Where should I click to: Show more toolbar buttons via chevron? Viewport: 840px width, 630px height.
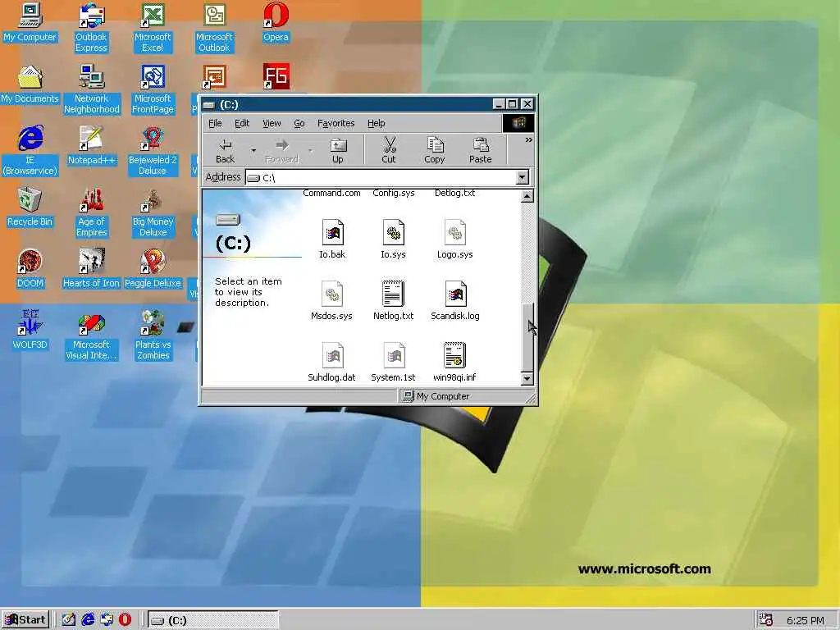coord(529,139)
